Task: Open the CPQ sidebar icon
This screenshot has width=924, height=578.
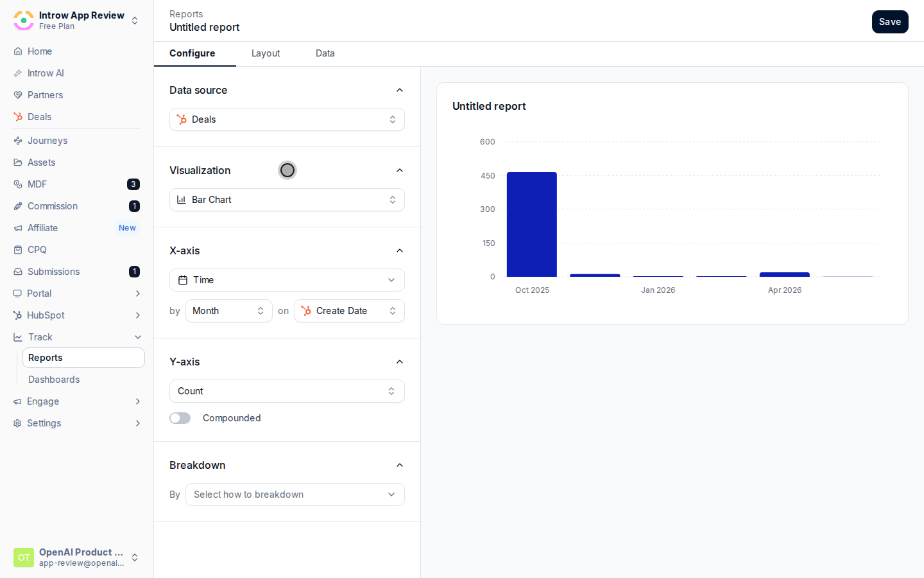Action: tap(18, 250)
